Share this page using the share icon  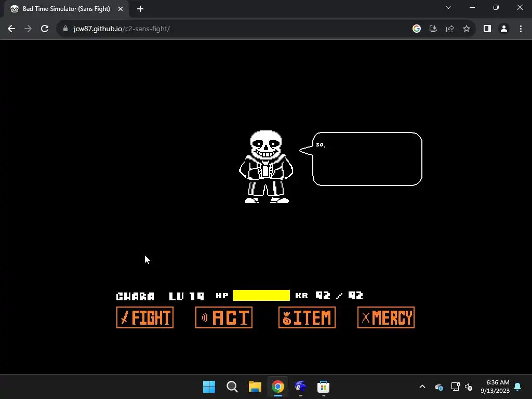pos(450,29)
